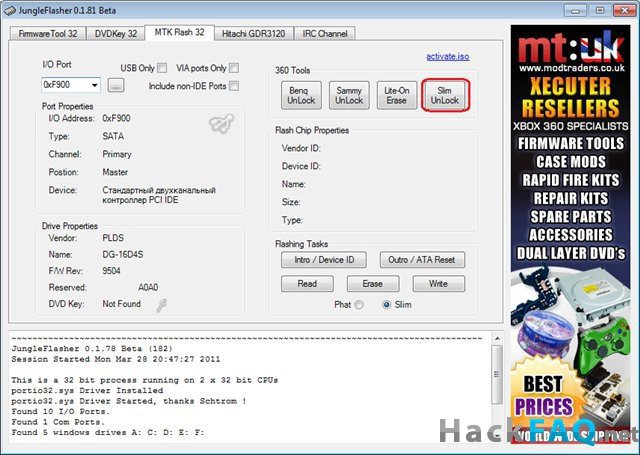Open the Hitachi GDR3120 tab
The height and width of the screenshot is (455, 640).
click(253, 33)
